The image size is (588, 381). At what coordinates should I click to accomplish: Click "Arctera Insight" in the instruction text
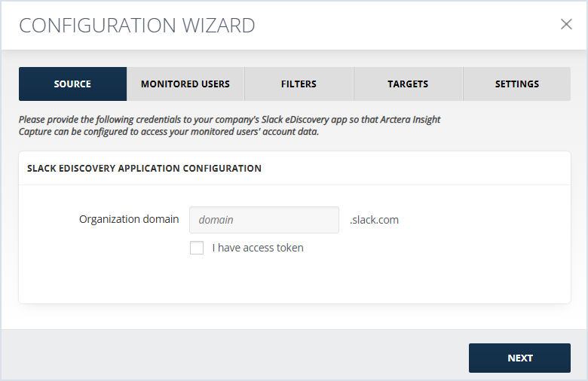coord(410,120)
